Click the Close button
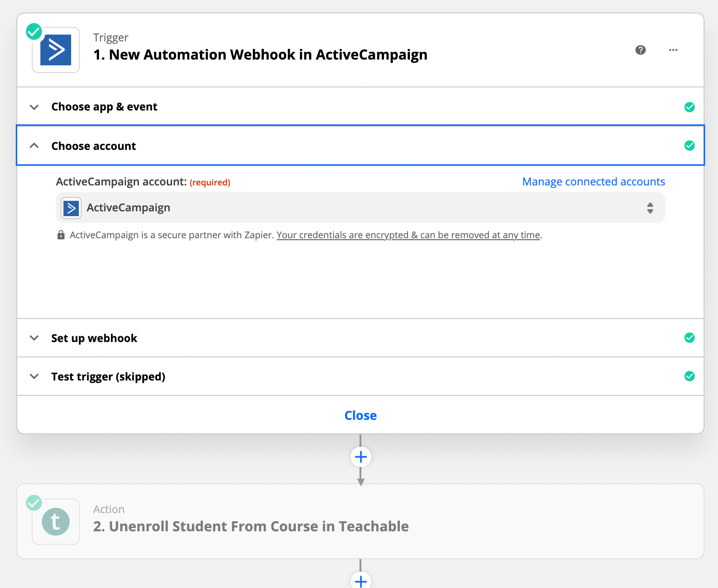This screenshot has height=588, width=718. pos(360,415)
